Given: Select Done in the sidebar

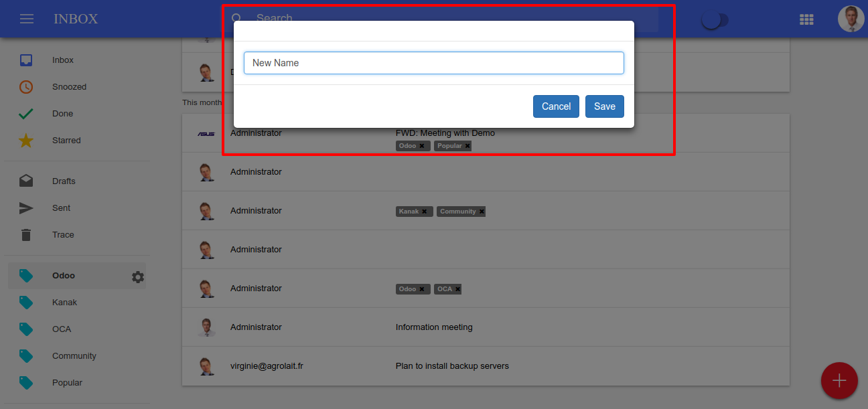Looking at the screenshot, I should (x=63, y=114).
